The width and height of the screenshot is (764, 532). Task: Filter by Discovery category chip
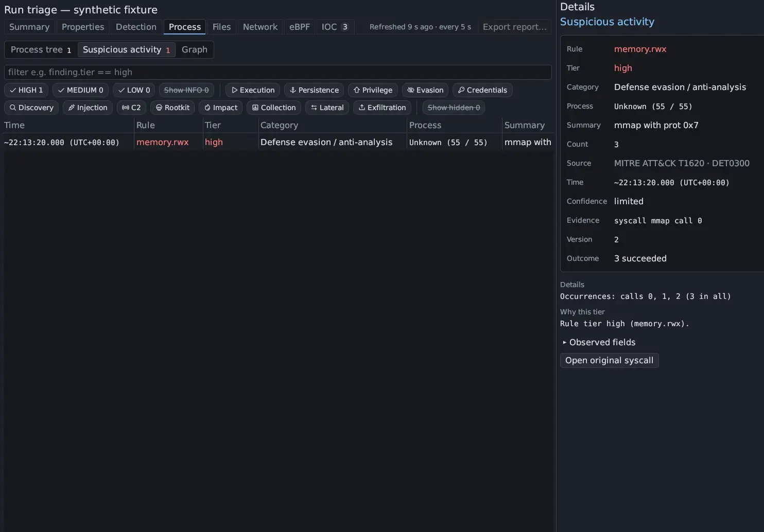coord(31,108)
